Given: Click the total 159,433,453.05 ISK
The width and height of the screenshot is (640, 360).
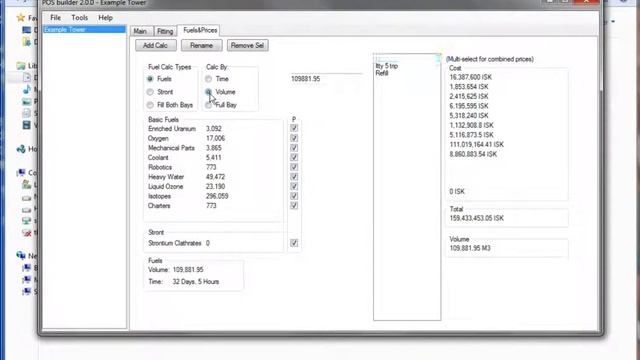Looking at the screenshot, I should (477, 218).
